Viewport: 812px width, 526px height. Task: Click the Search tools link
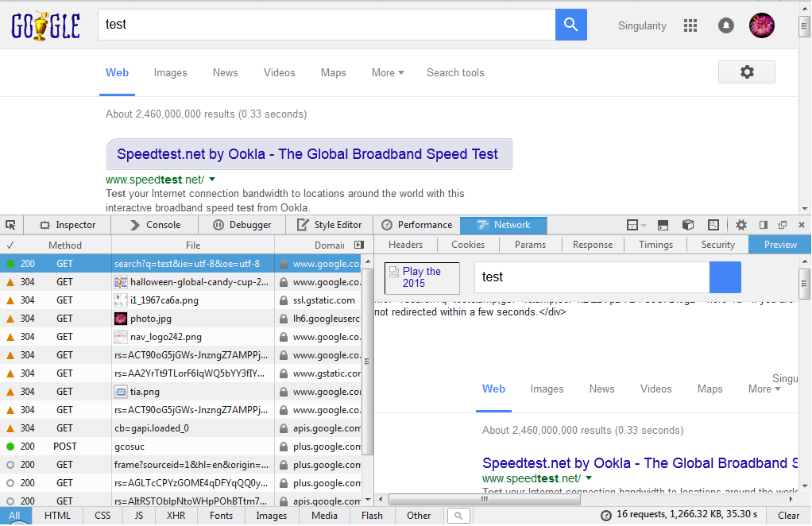(x=455, y=72)
